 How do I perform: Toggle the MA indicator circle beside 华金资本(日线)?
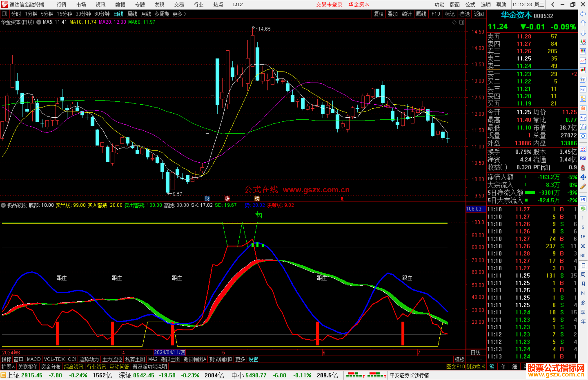(39, 22)
